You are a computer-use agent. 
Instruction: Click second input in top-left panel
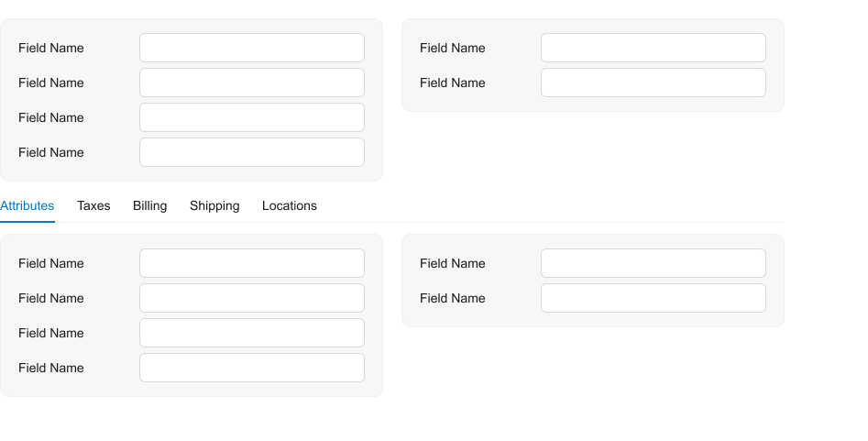(252, 83)
